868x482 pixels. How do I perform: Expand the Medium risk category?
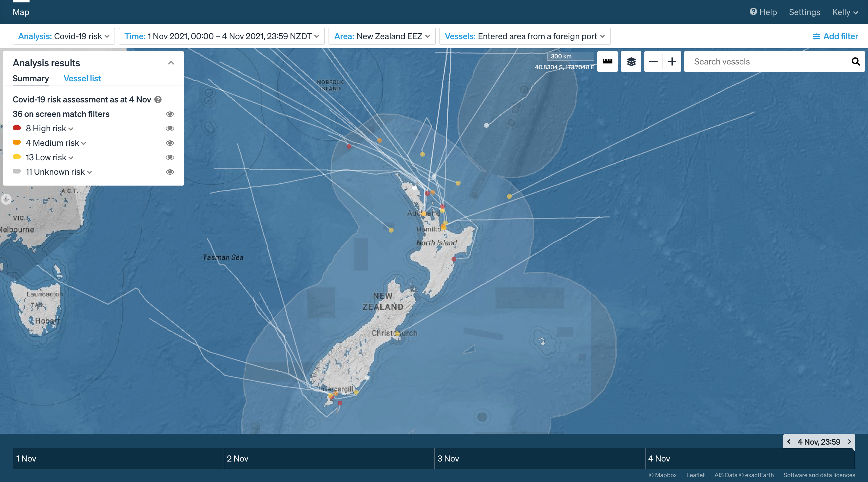click(x=83, y=143)
